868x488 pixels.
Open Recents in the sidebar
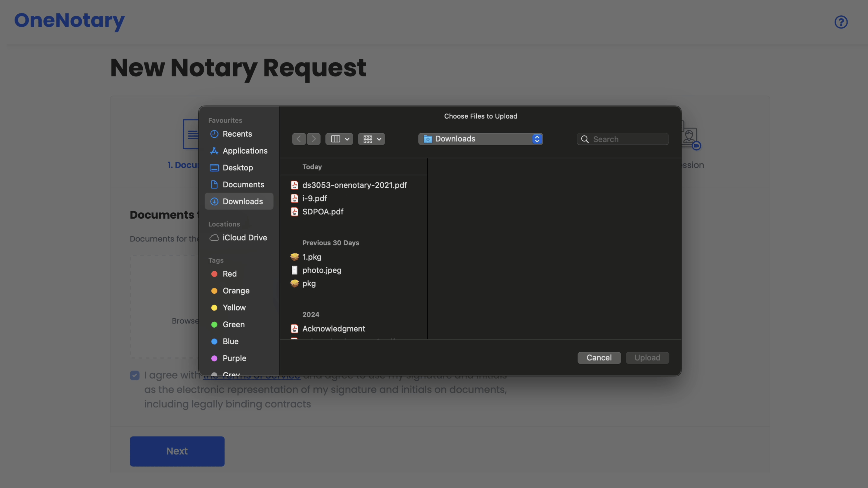pos(237,134)
